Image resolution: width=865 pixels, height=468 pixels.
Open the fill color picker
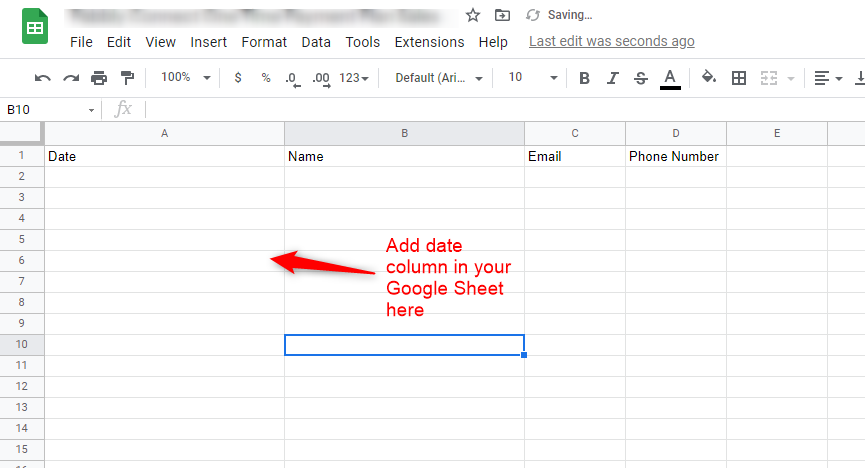(709, 77)
